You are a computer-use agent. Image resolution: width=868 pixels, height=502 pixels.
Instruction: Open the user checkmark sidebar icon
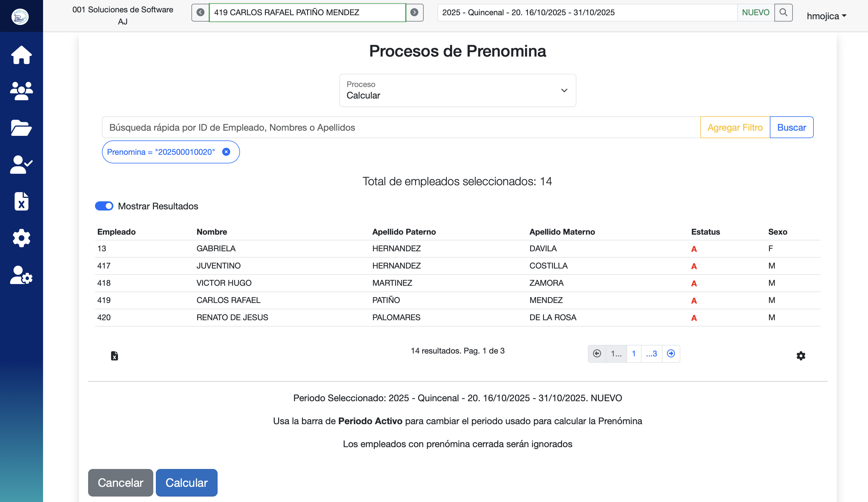21,165
